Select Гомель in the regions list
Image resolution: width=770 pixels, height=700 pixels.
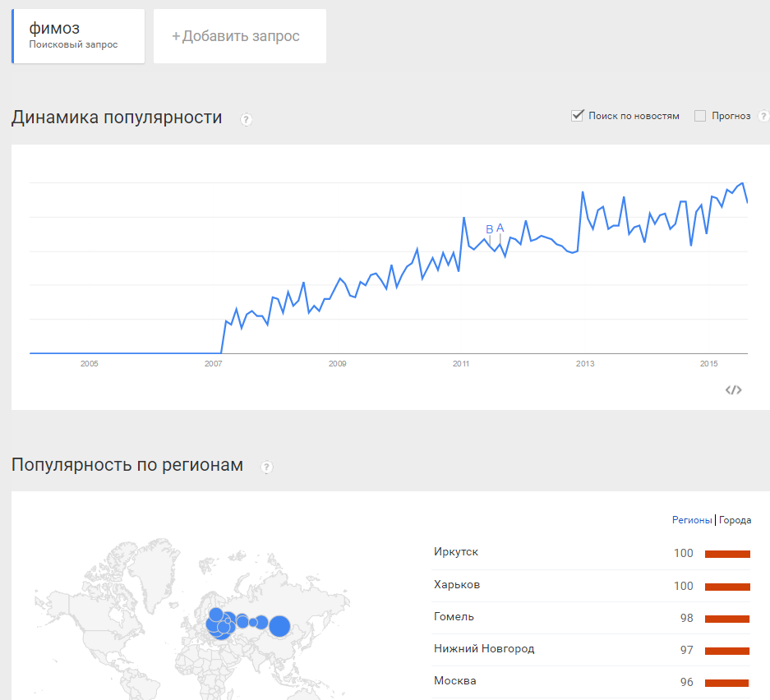pyautogui.click(x=454, y=617)
